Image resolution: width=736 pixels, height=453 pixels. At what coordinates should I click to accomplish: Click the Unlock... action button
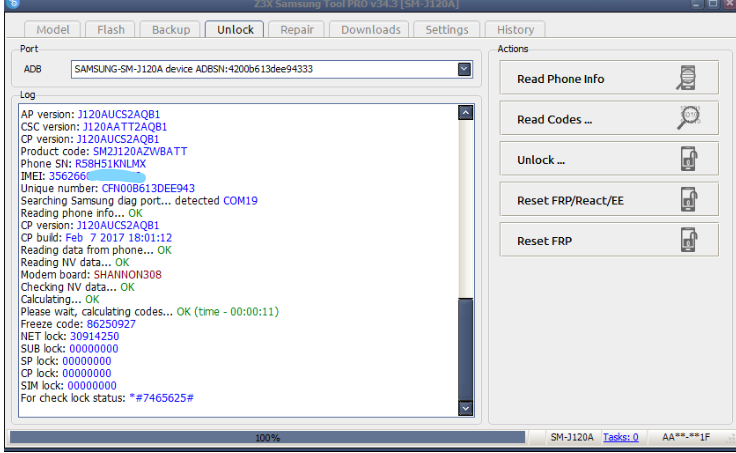tap(609, 159)
